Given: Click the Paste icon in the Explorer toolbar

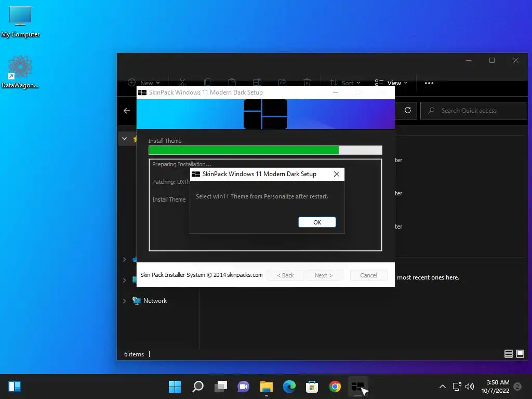Looking at the screenshot, I should pos(232,83).
